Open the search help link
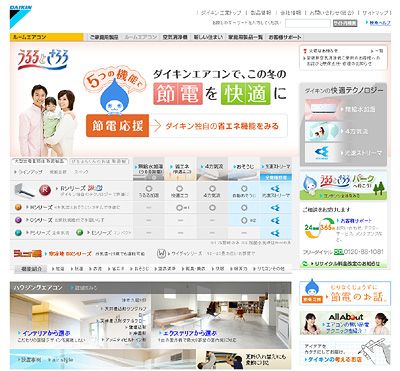Viewport: 400px width, 371px height. 378,23
